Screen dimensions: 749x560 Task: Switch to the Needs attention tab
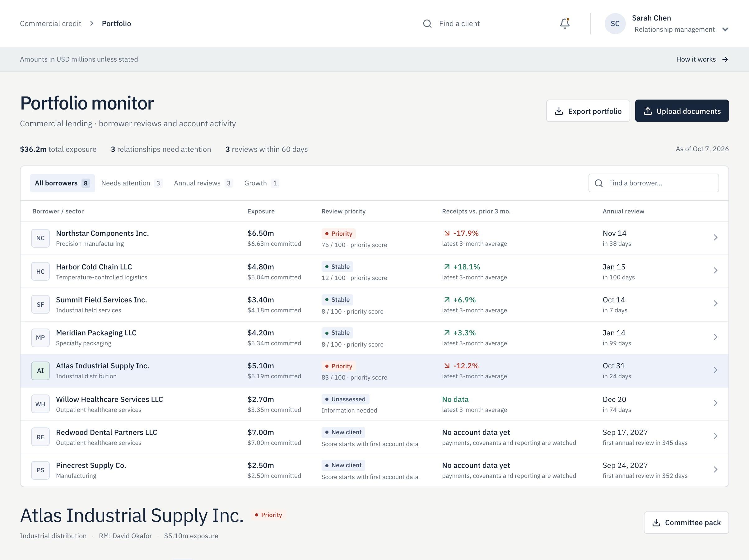(x=132, y=183)
